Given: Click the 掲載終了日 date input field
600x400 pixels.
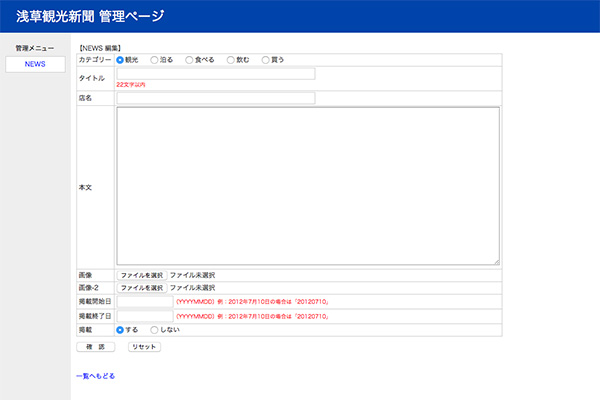Looking at the screenshot, I should click(144, 315).
